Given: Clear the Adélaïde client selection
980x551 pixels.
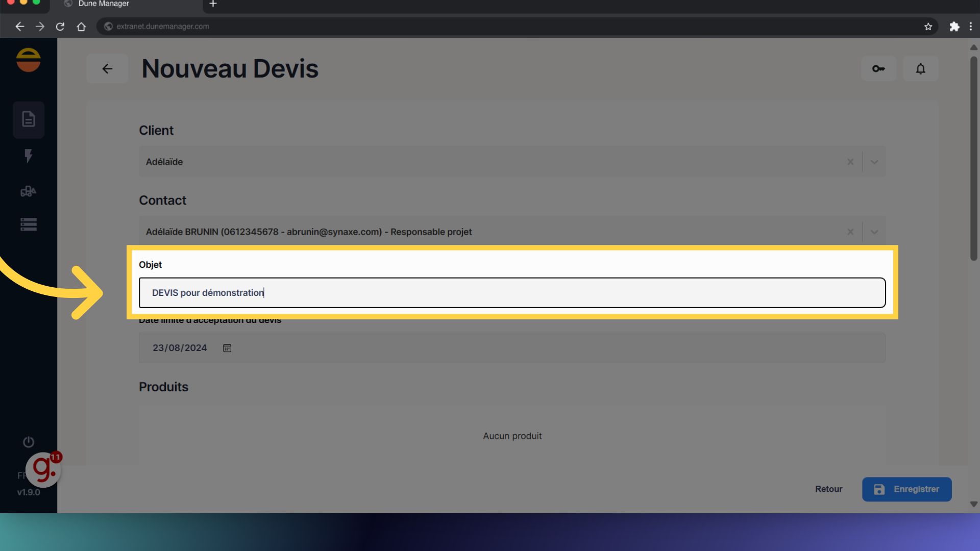Looking at the screenshot, I should tap(850, 162).
